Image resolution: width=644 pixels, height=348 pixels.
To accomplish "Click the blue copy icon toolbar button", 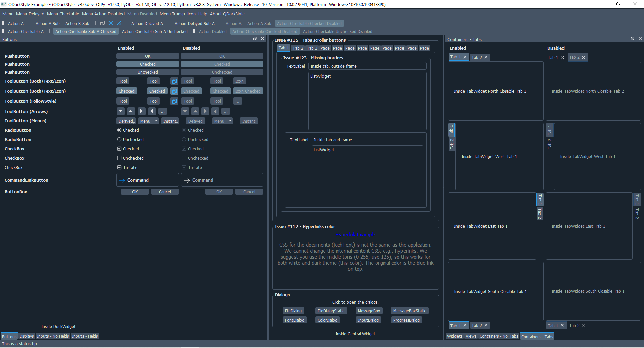I will click(x=102, y=23).
